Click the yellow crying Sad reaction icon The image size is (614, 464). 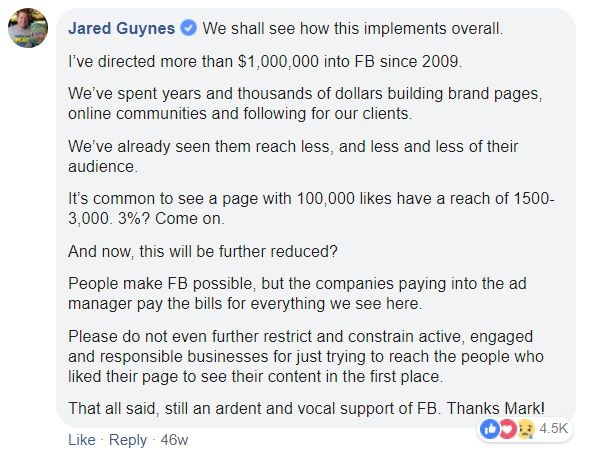tap(518, 428)
